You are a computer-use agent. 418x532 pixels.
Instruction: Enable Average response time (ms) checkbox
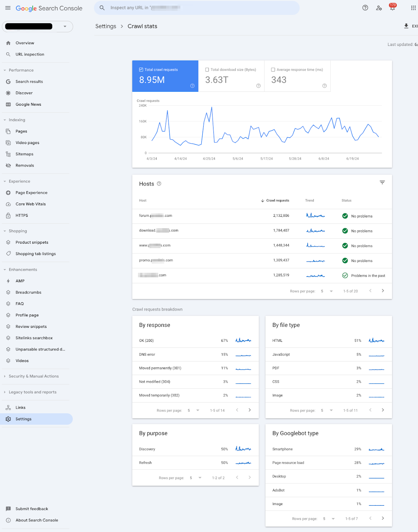tap(273, 69)
